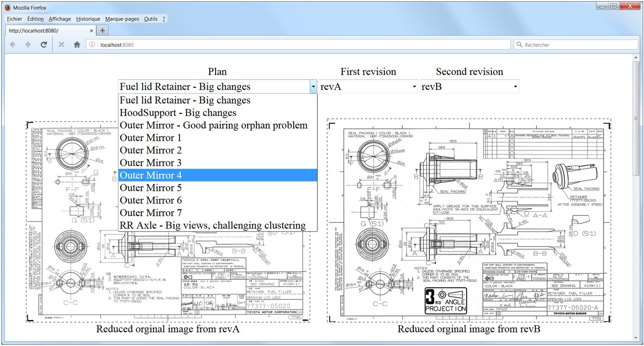This screenshot has height=346, width=644.
Task: Choose RR Axle - Big views option
Action: (218, 225)
